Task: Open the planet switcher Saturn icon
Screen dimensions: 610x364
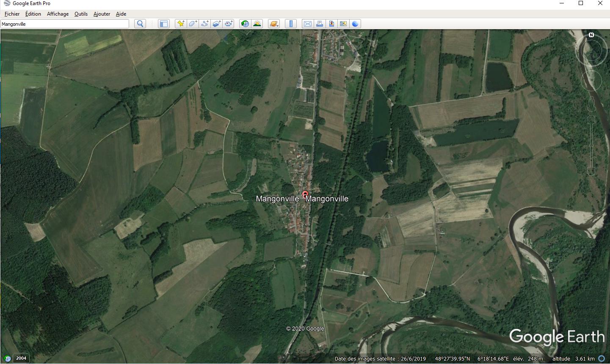Action: pos(274,24)
